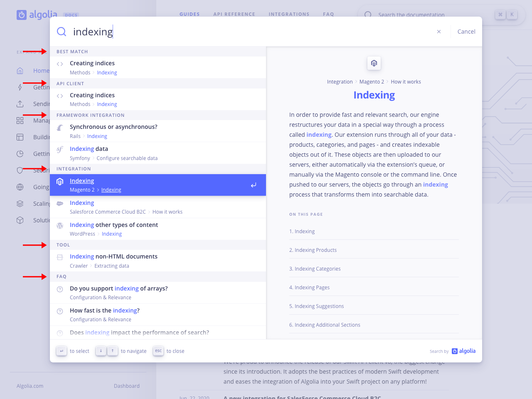This screenshot has width=532, height=399.
Task: Click Magento 2 breadcrumb in preview panel
Action: [372, 82]
